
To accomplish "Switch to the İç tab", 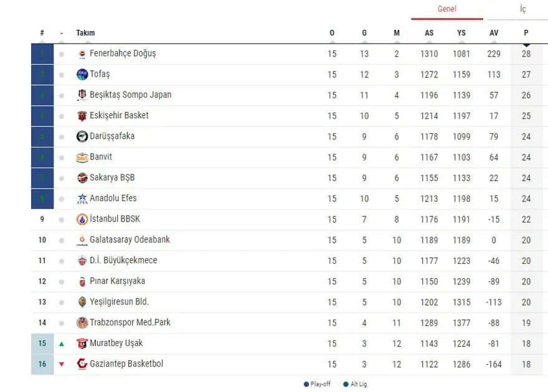I will (x=523, y=9).
